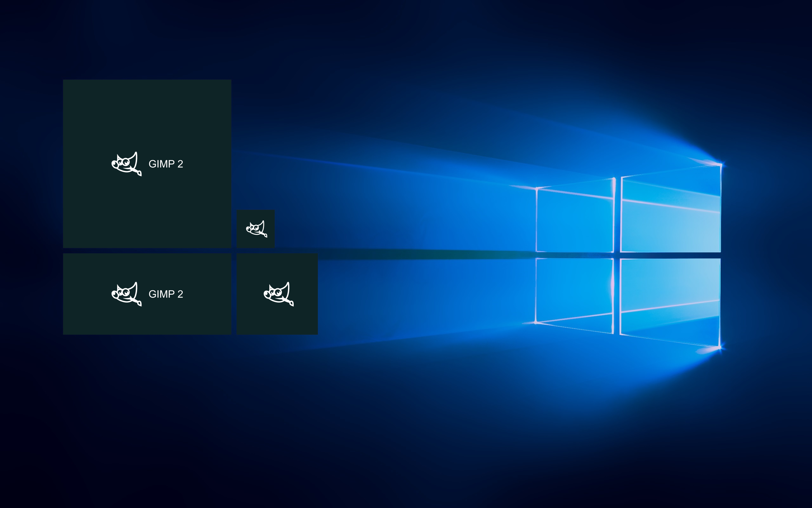Click the medium GIMP tile without label
Viewport: 812px width, 508px height.
pos(277,294)
